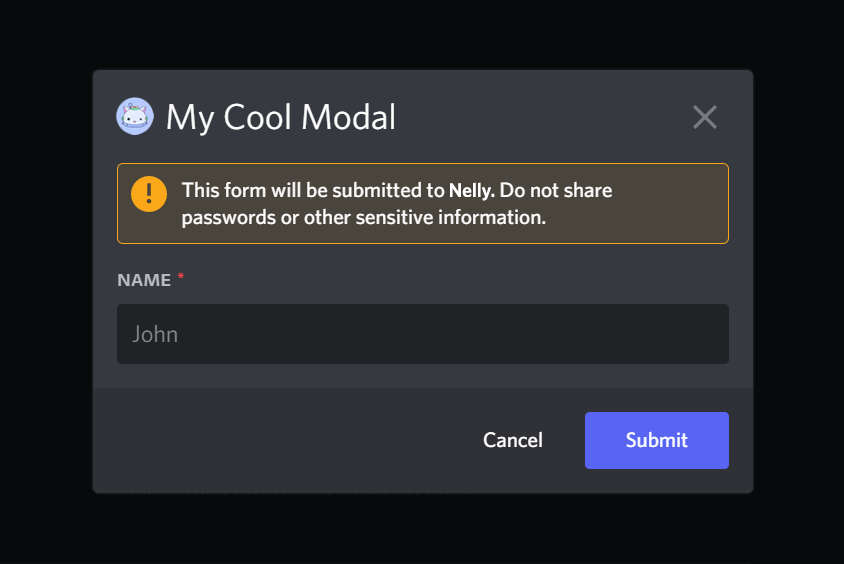
Task: Click the word "Modal" in the header
Action: pos(348,117)
